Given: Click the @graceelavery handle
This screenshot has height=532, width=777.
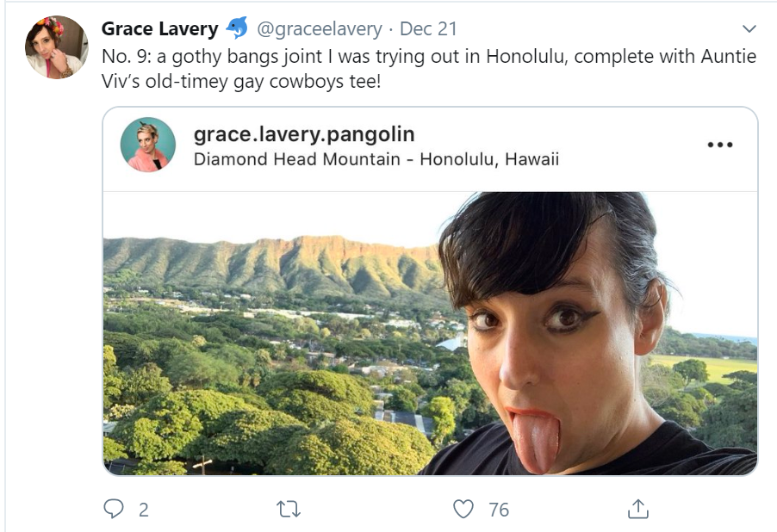Looking at the screenshot, I should point(320,28).
